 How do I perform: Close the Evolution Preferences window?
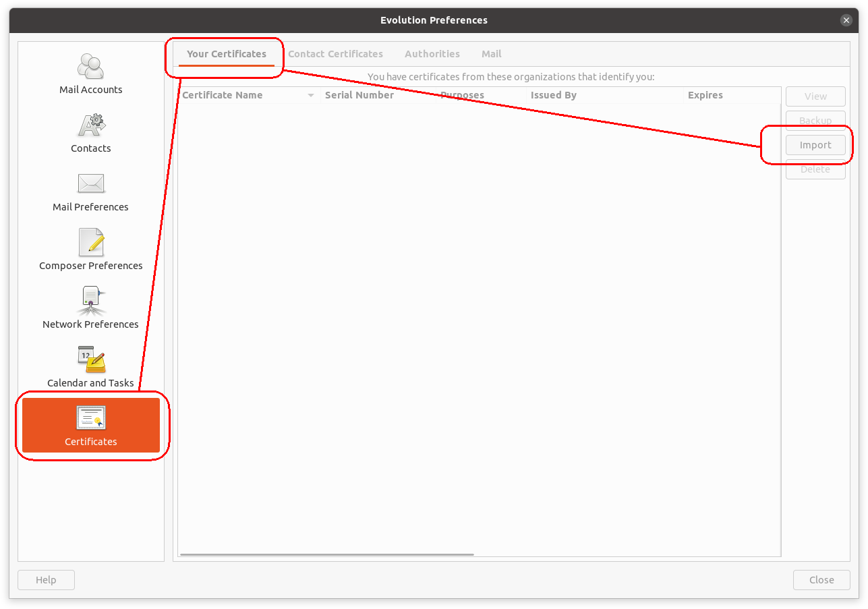[846, 20]
